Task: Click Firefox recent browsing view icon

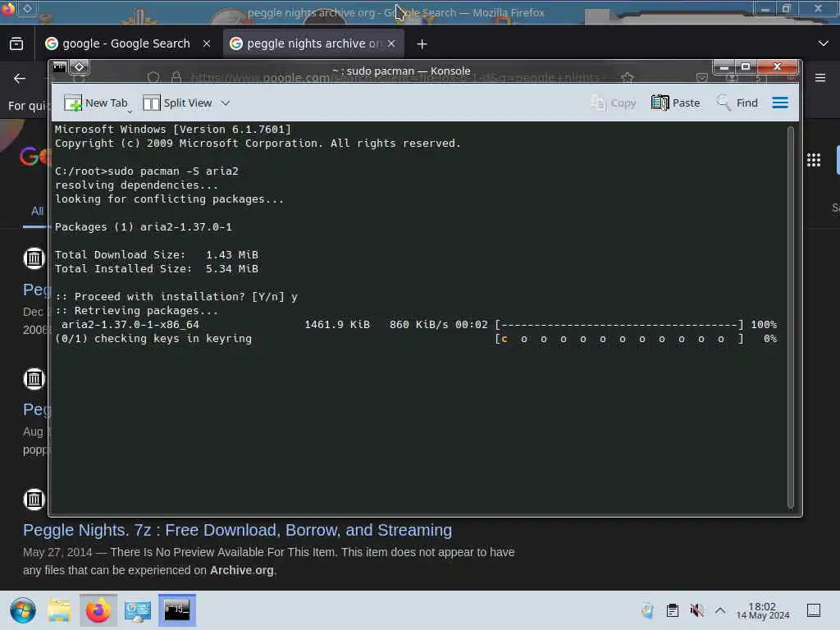Action: [x=16, y=44]
